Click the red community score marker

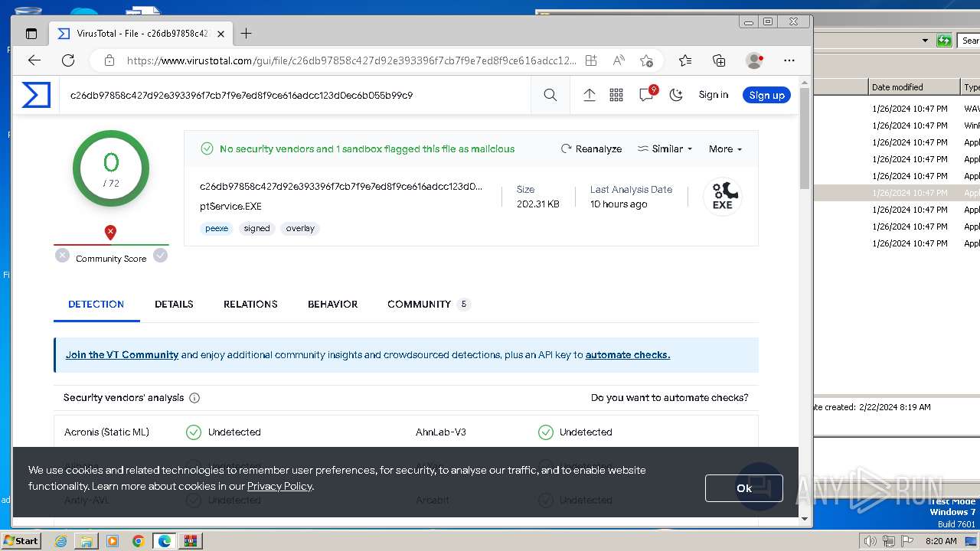coord(110,233)
